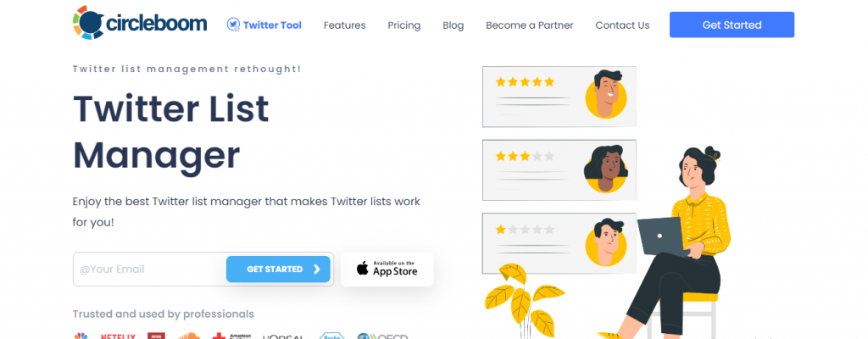The height and width of the screenshot is (339, 868).
Task: Go to the Pricing page
Action: 404,25
